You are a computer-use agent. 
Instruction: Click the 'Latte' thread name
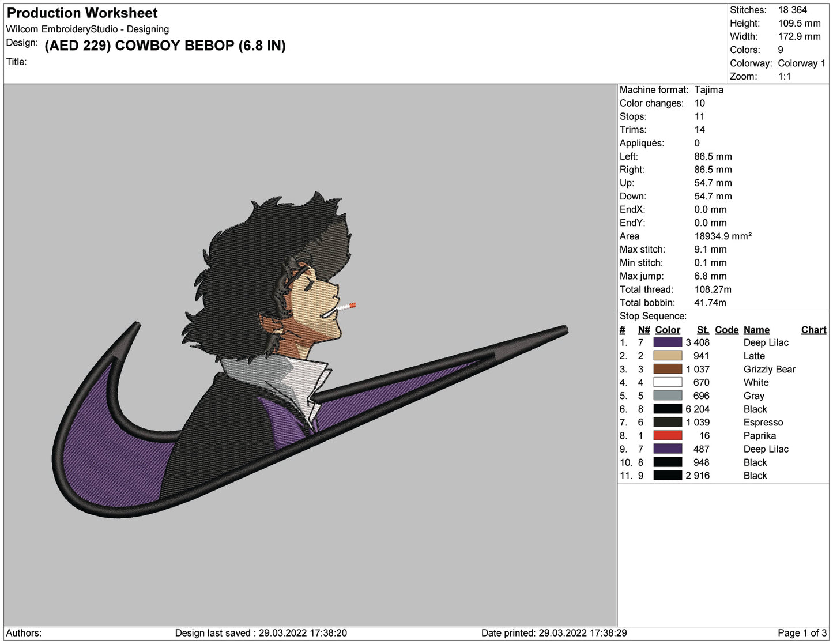tap(754, 356)
